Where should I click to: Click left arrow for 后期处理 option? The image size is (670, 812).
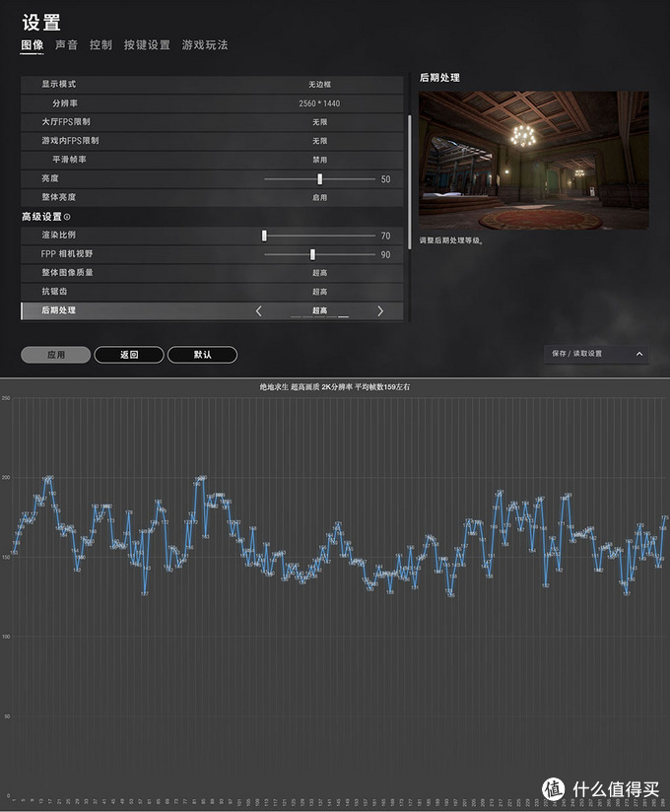tap(259, 310)
